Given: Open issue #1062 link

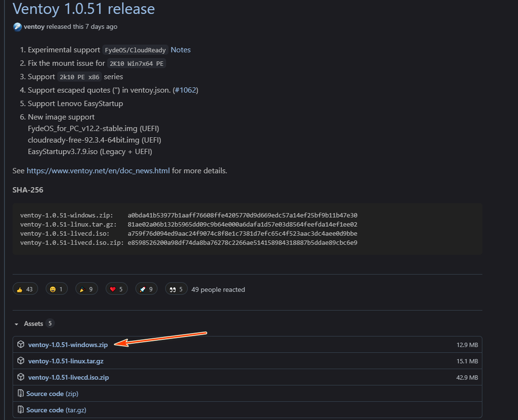Looking at the screenshot, I should tap(185, 90).
